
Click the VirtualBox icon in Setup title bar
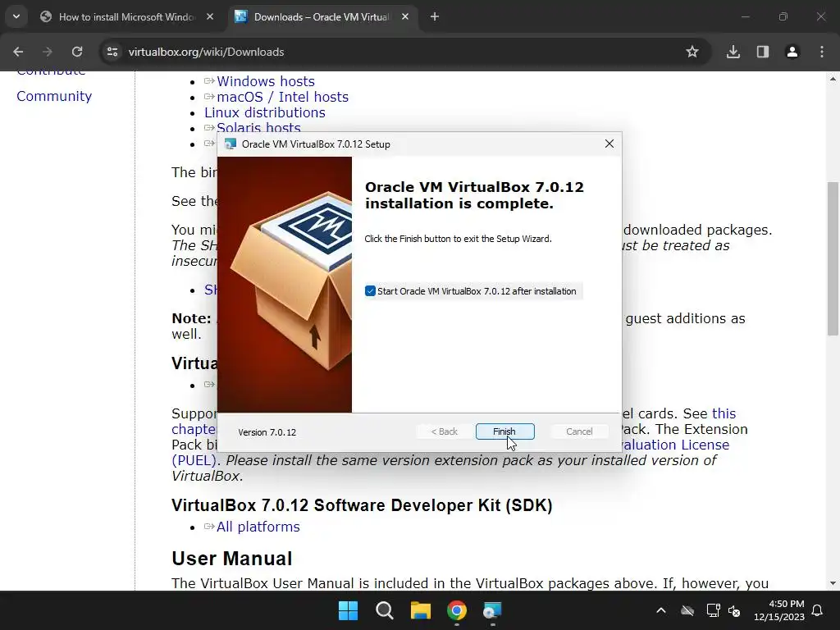[x=231, y=144]
